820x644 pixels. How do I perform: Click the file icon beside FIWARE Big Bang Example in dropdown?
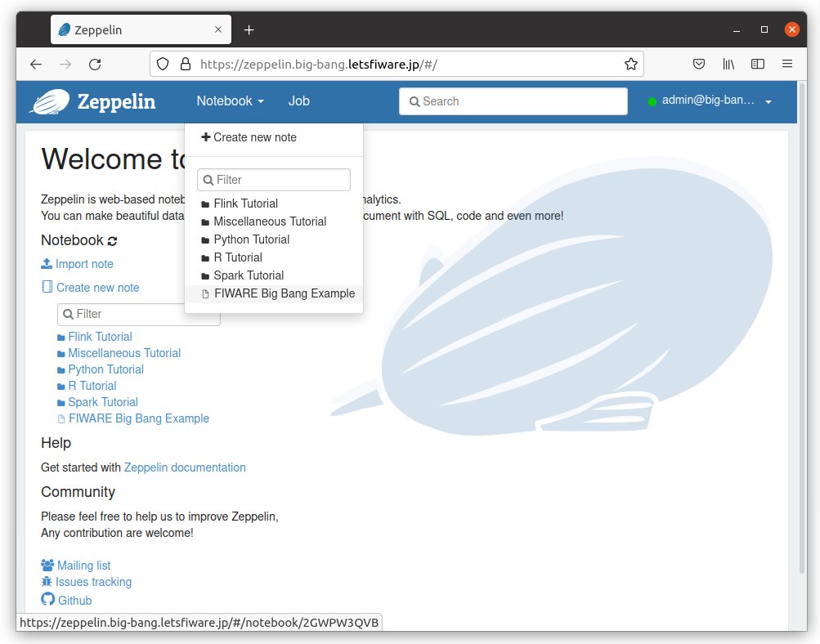(205, 294)
